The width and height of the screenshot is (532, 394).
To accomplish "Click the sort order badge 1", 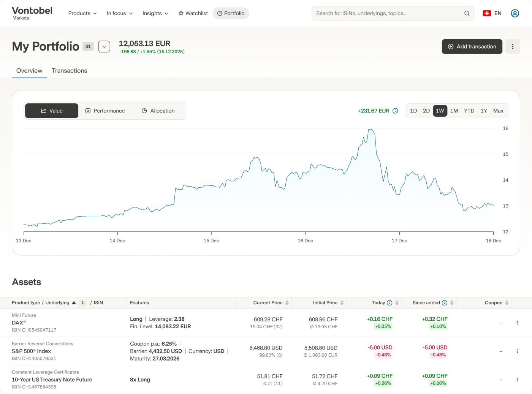I will pyautogui.click(x=82, y=303).
